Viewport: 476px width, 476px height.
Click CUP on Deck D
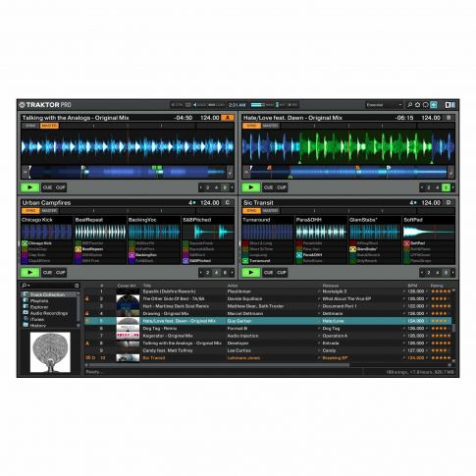click(x=282, y=272)
